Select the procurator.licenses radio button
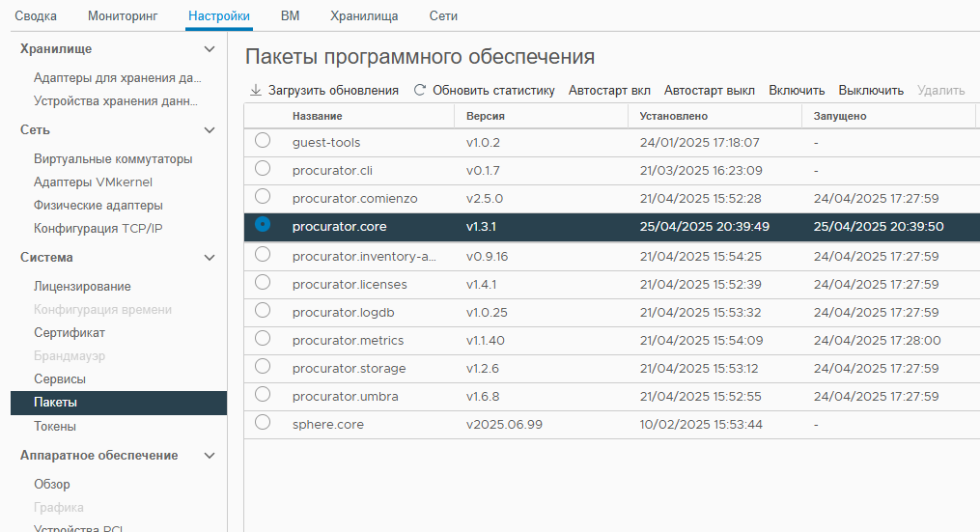 (263, 282)
